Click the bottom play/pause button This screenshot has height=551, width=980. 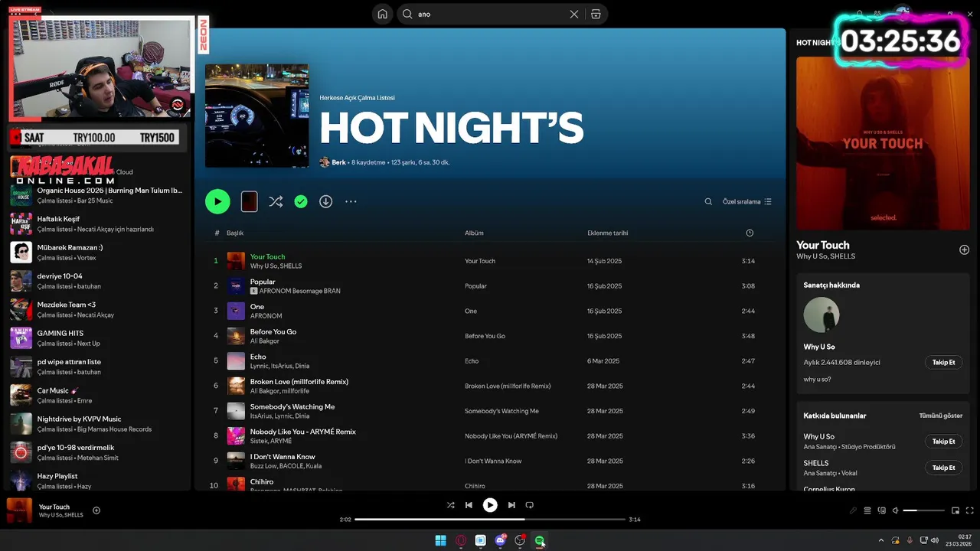coord(490,505)
